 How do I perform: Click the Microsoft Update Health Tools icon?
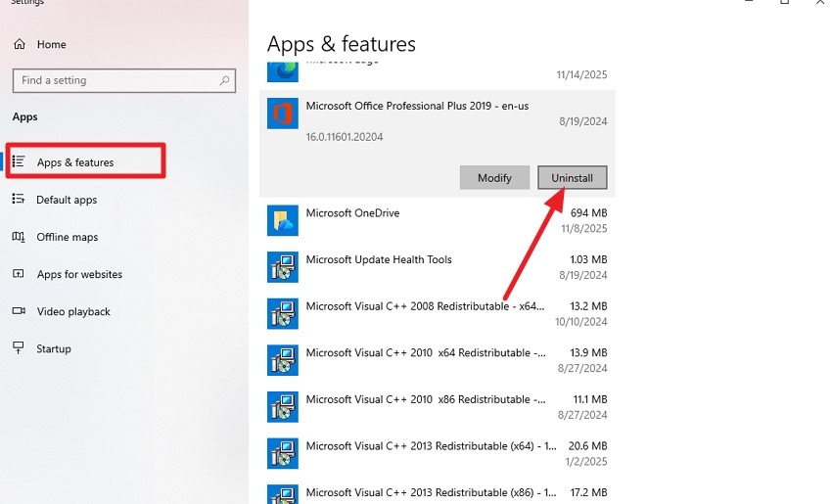[x=282, y=267]
